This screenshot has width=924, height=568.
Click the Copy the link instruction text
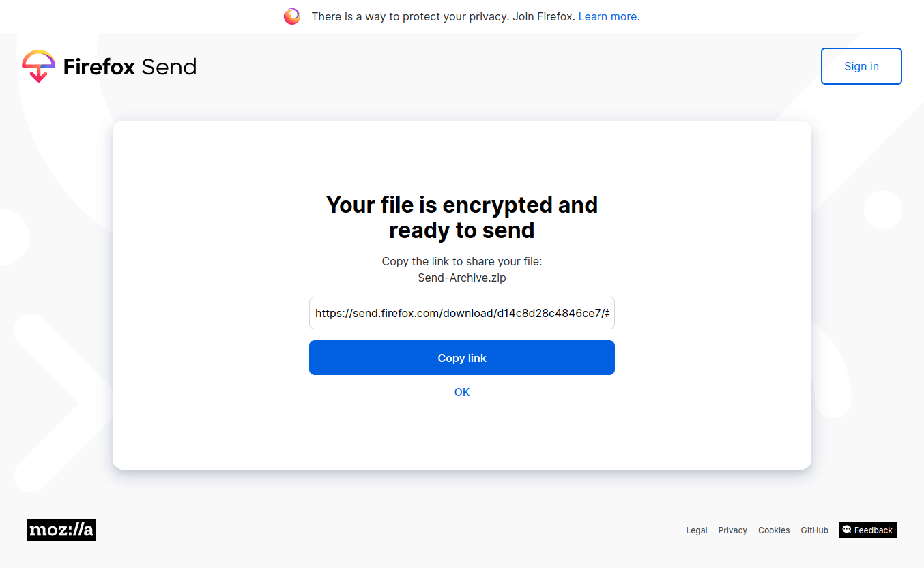click(462, 261)
